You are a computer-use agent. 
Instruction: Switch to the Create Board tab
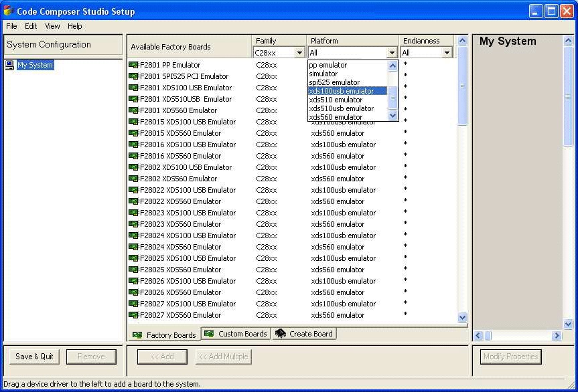[x=304, y=334]
